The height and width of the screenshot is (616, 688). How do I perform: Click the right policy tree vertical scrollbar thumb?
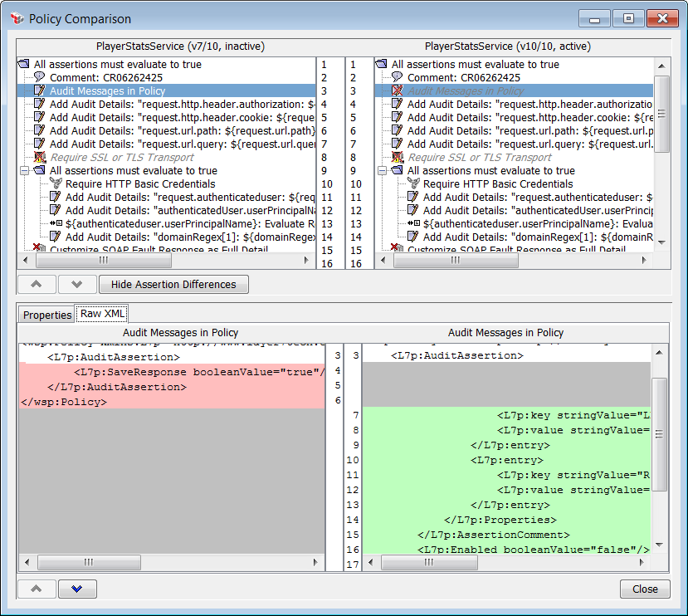click(x=661, y=114)
